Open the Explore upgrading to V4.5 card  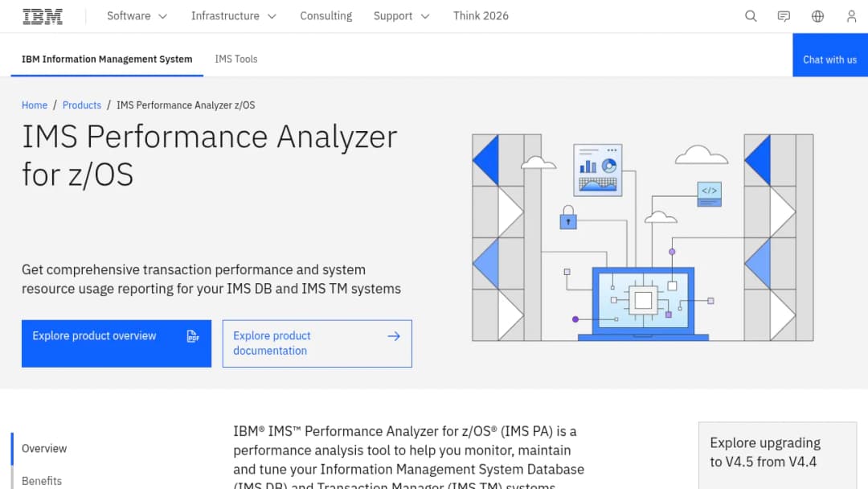pos(777,455)
